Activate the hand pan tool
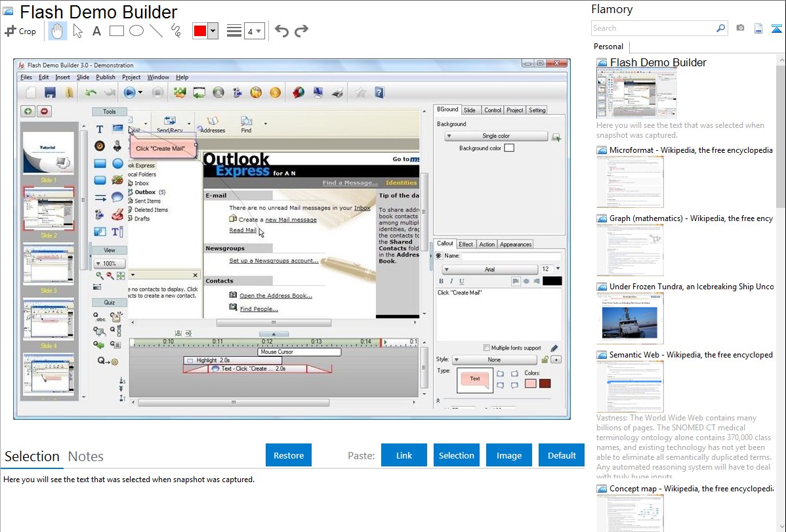 (57, 31)
